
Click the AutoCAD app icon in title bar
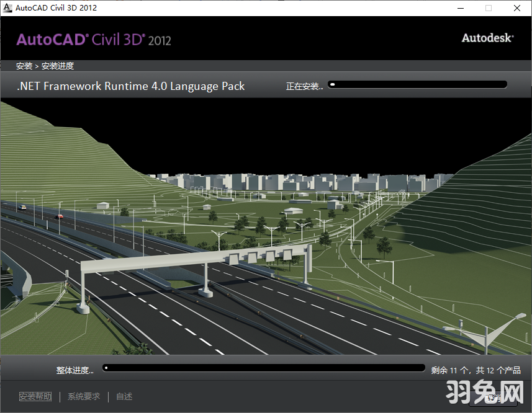[x=7, y=8]
